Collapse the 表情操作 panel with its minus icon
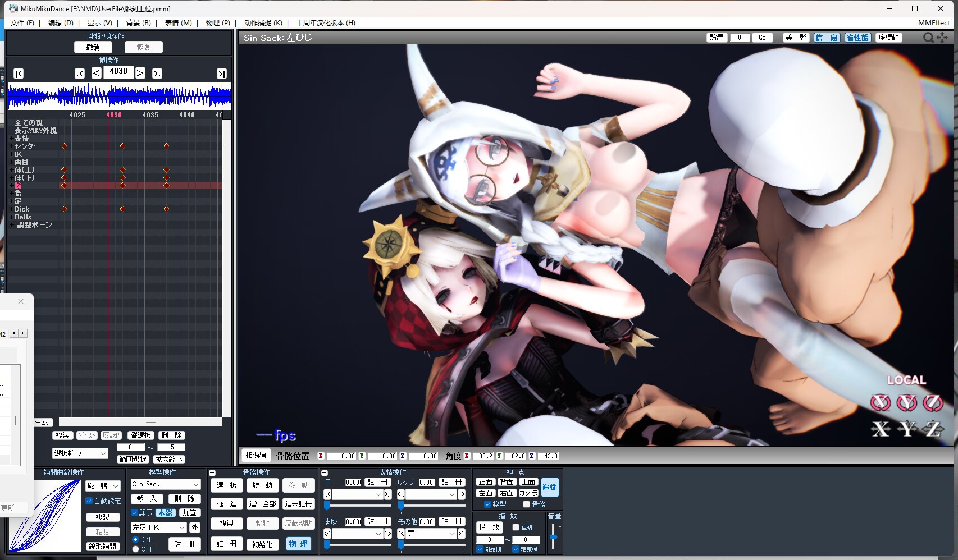The width and height of the screenshot is (958, 560). (x=324, y=473)
